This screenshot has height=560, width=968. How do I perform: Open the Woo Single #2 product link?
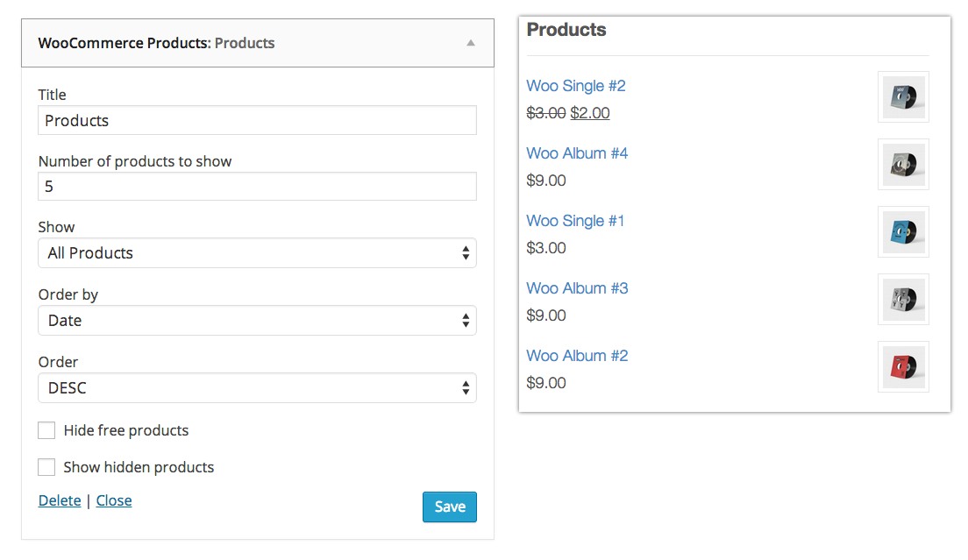point(576,85)
